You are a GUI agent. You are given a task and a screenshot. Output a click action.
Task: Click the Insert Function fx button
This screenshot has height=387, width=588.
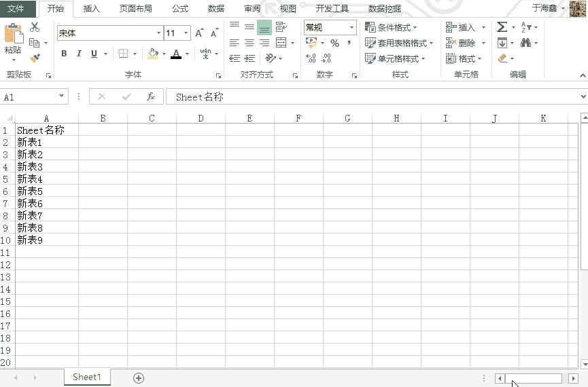point(151,96)
